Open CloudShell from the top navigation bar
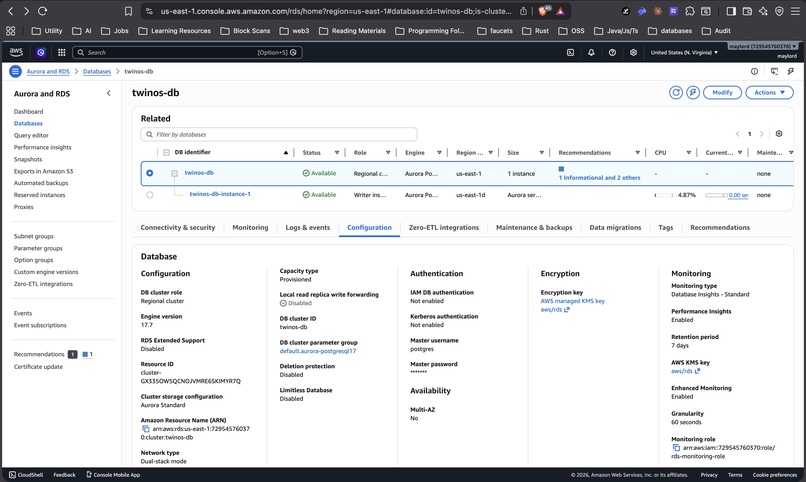Screen dimensions: 806x482 coord(570,52)
